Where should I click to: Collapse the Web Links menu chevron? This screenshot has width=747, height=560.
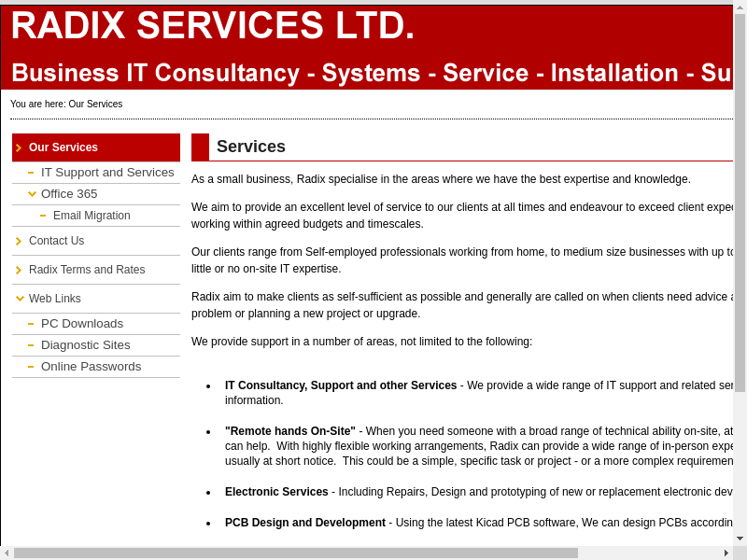point(20,299)
